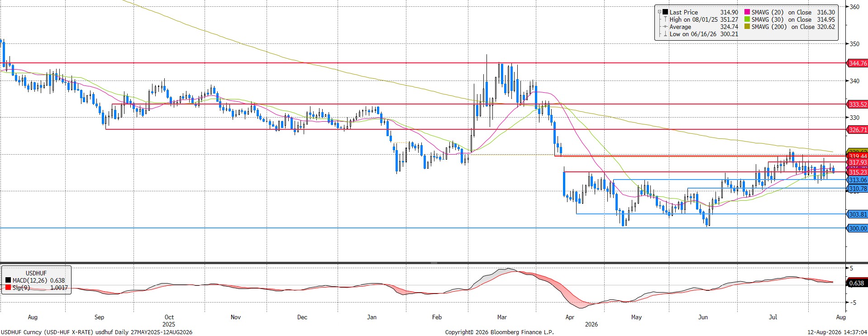This screenshot has height=336, width=868.
Task: Click the olive SMAVG (200) swatch
Action: 747,27
